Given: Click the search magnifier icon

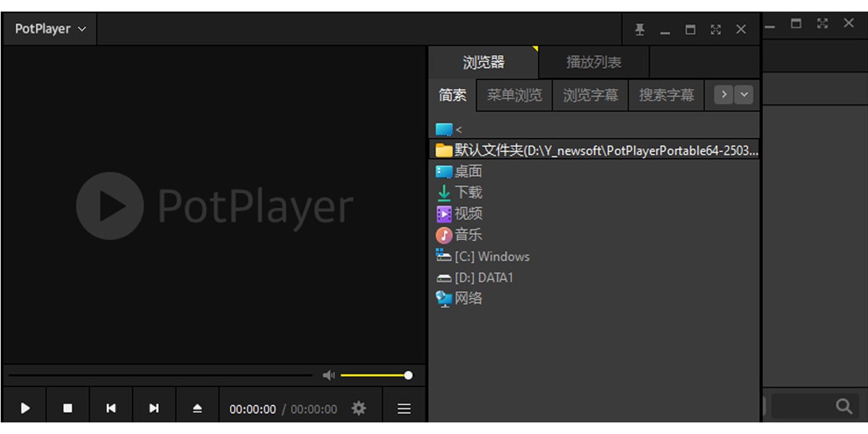Looking at the screenshot, I should pyautogui.click(x=844, y=406).
